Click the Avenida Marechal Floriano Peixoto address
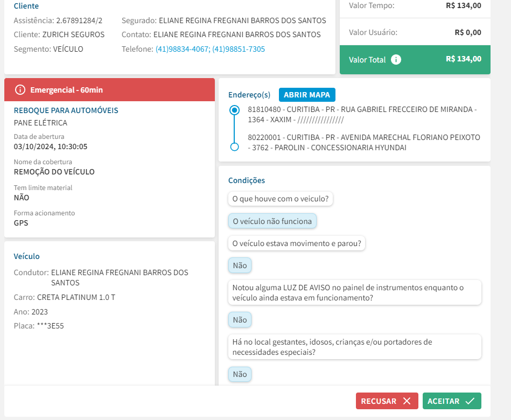This screenshot has width=511, height=420. [363, 143]
